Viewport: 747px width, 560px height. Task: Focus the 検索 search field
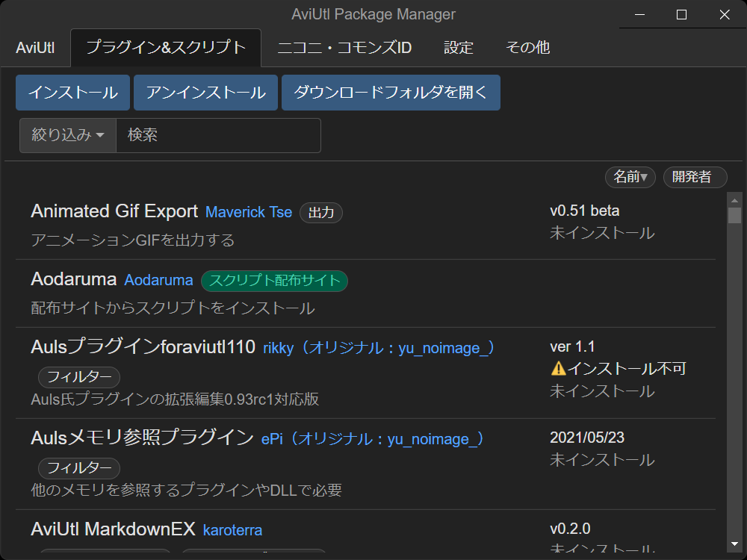tap(218, 135)
